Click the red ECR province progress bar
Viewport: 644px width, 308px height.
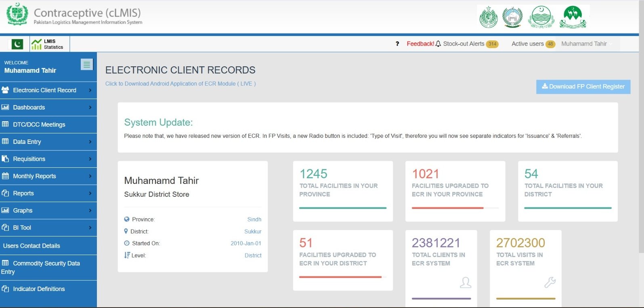447,208
